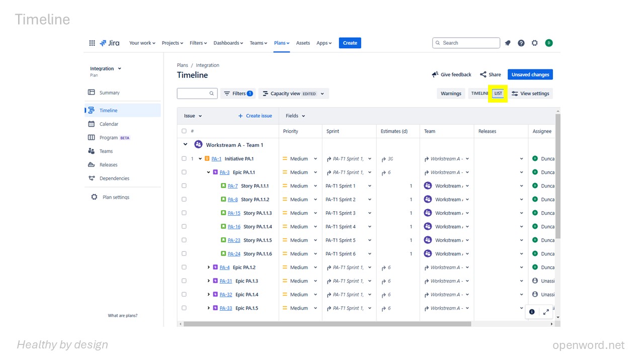644x362 pixels.
Task: Click the horizontal scrollbar below the table
Action: pyautogui.click(x=327, y=324)
